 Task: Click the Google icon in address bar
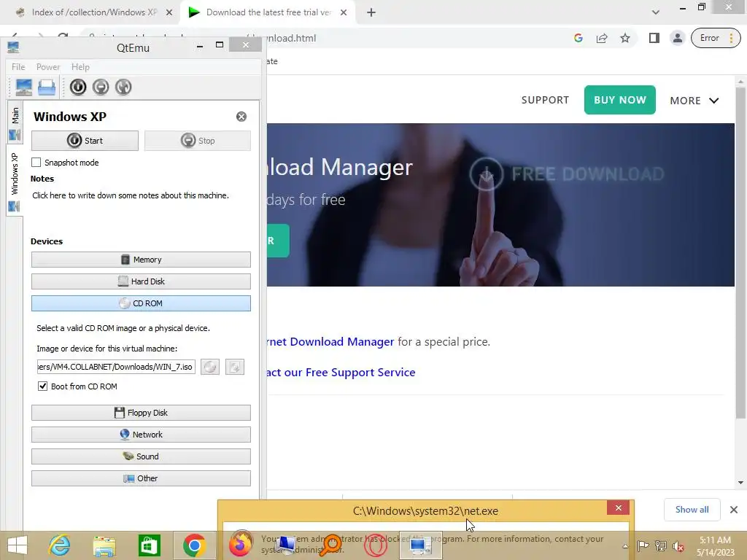pos(578,38)
